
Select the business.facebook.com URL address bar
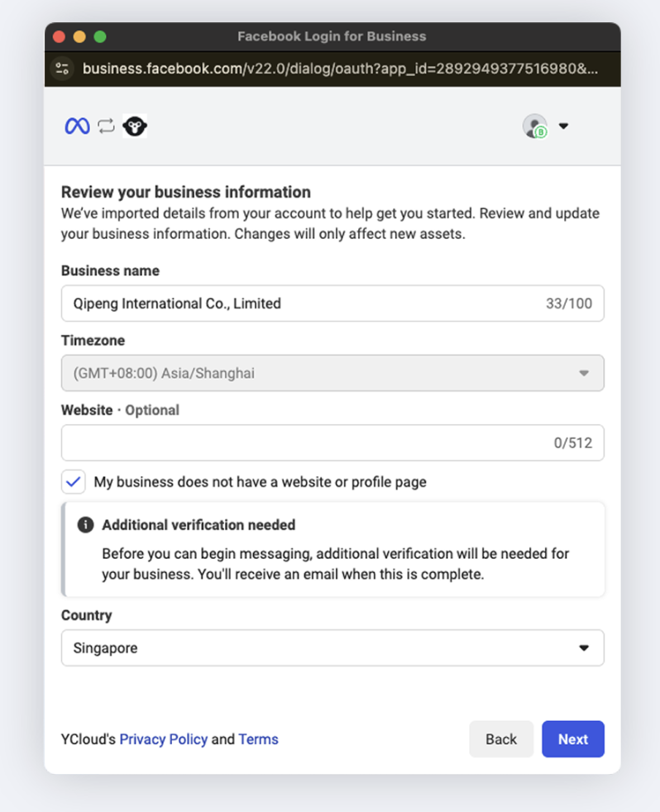click(339, 69)
